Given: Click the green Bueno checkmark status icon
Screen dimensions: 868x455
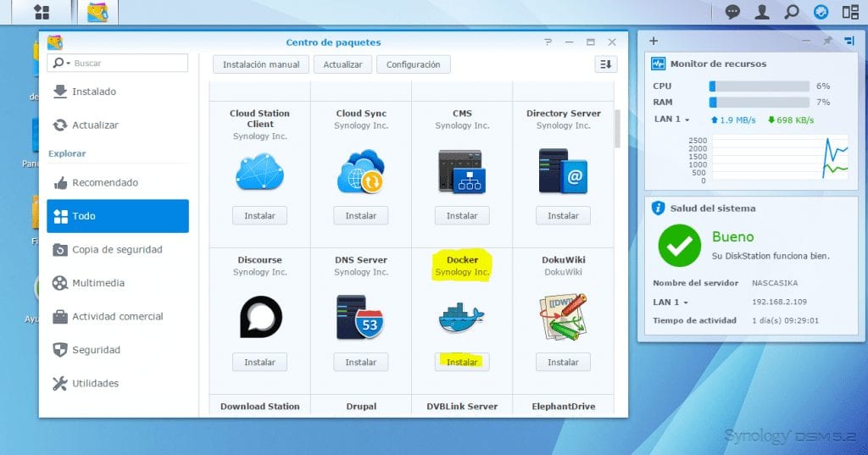Looking at the screenshot, I should [679, 245].
